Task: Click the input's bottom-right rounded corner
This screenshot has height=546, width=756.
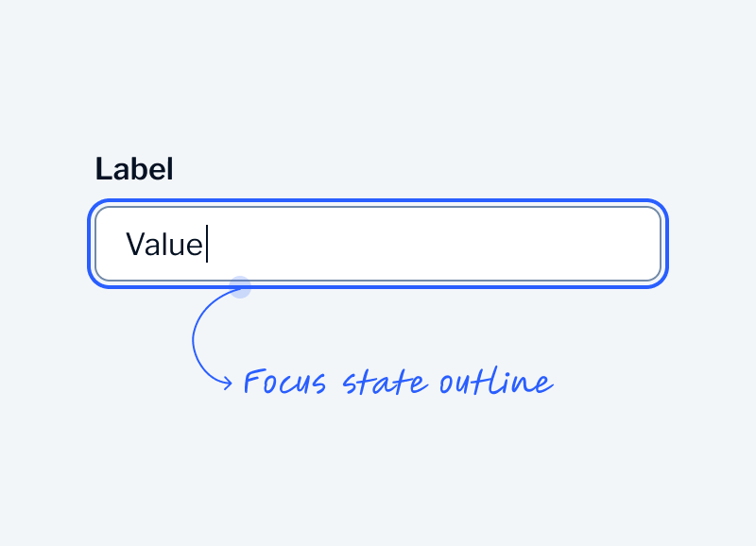Action: coord(654,276)
